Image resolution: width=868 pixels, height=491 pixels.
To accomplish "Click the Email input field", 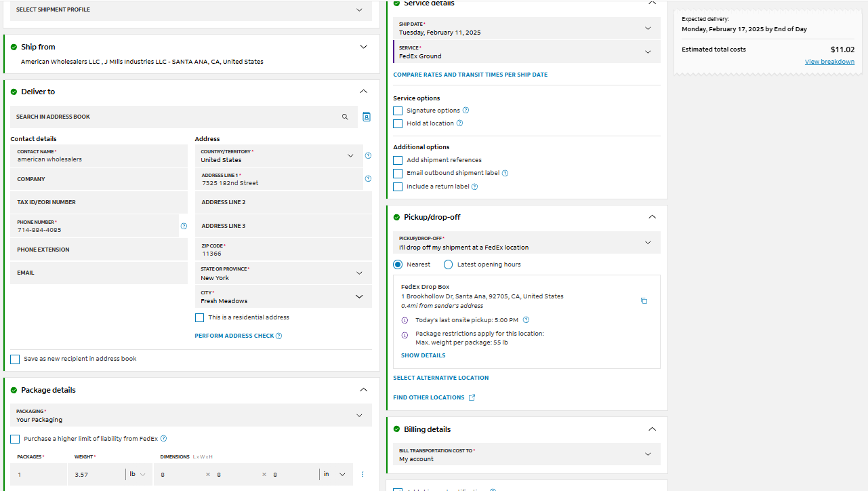I will pos(99,273).
